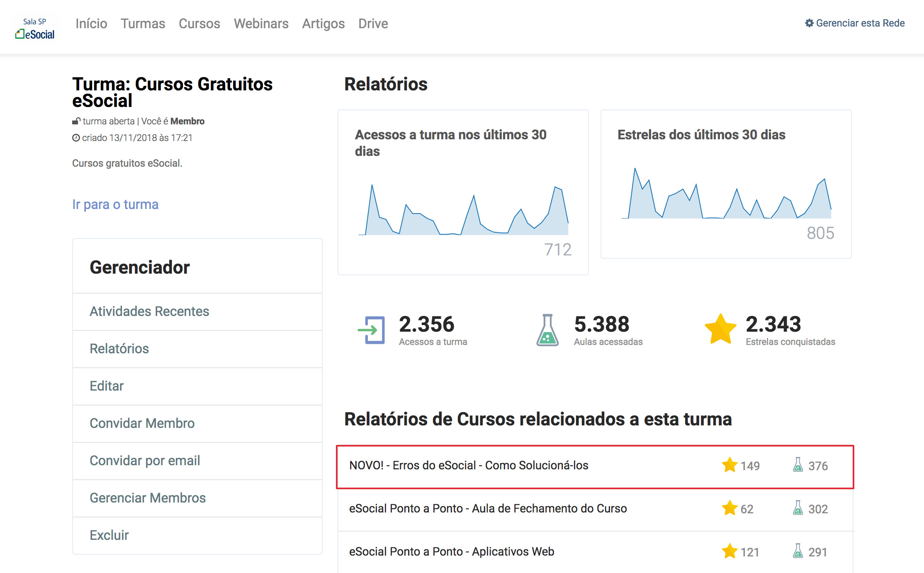924x573 pixels.
Task: Click the flask icon next to 376
Action: pyautogui.click(x=798, y=465)
